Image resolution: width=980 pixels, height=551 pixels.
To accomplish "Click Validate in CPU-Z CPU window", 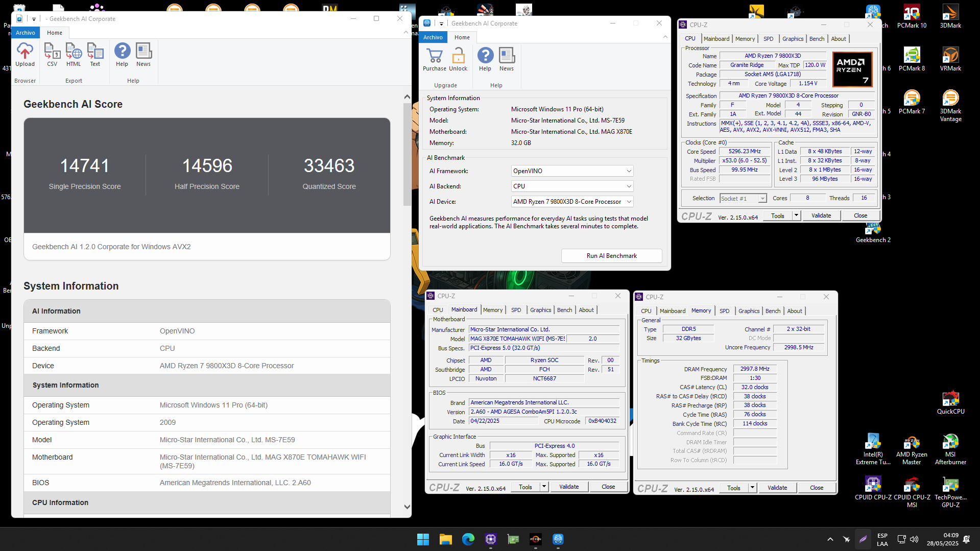I will [x=821, y=215].
